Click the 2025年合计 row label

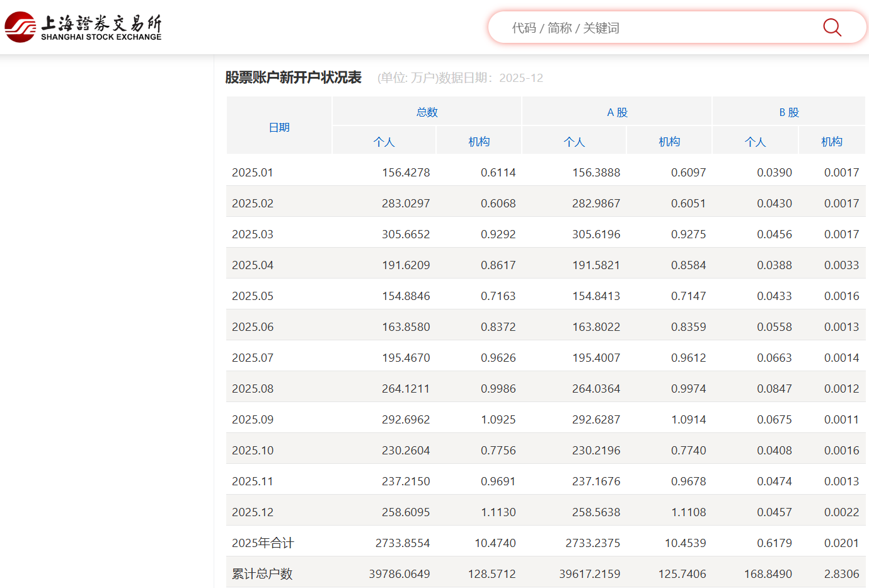click(x=263, y=543)
